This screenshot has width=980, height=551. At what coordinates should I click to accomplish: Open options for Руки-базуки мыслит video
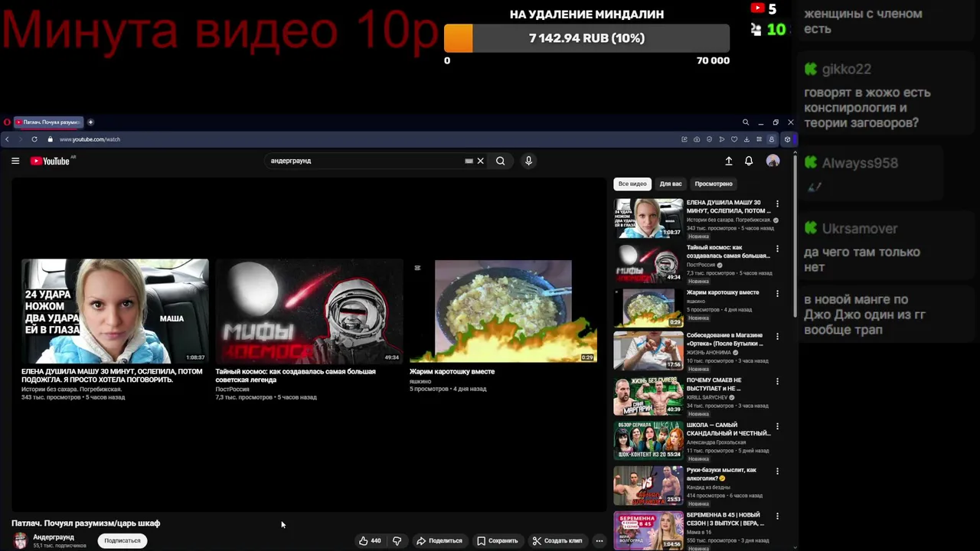coord(777,471)
